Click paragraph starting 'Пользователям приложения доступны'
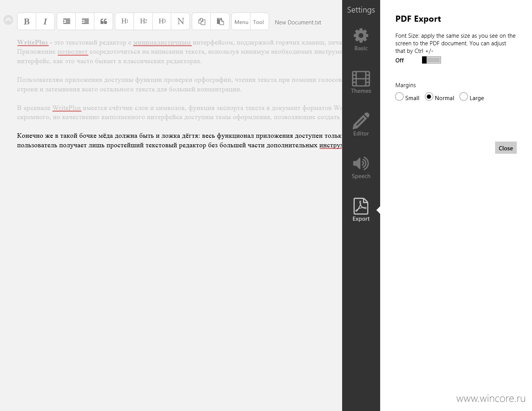The width and height of the screenshot is (532, 411). (180, 84)
